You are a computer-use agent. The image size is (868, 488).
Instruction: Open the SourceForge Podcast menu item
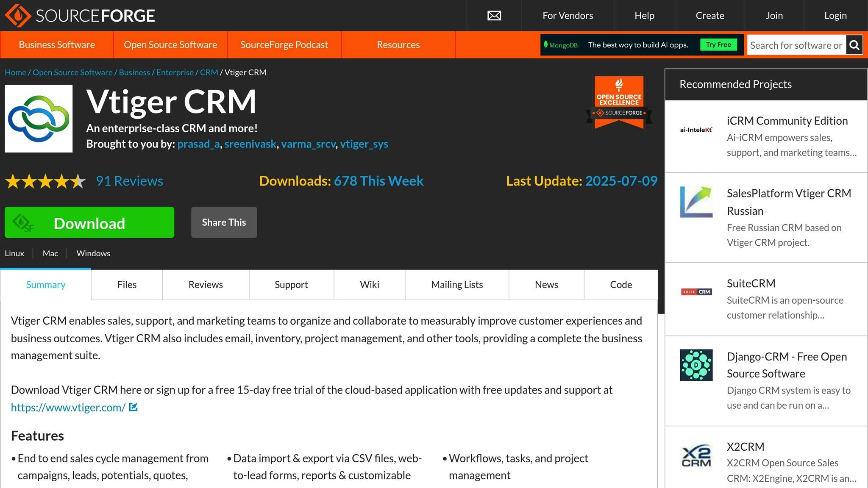pos(284,44)
